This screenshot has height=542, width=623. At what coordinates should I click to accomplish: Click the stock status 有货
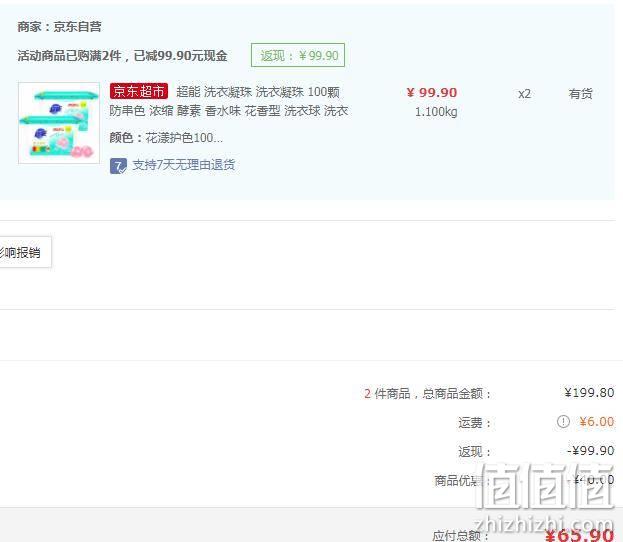pyautogui.click(x=580, y=94)
